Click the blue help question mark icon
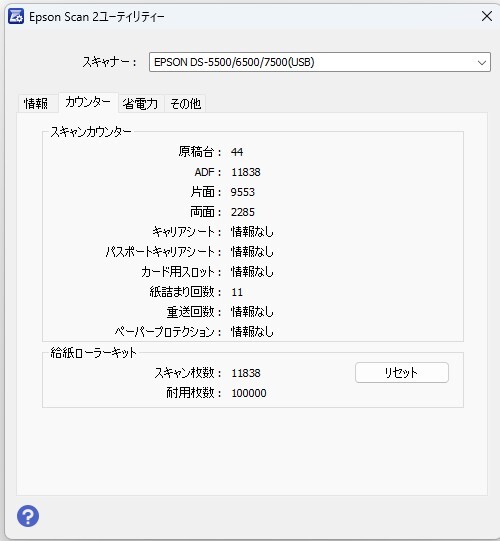 click(28, 516)
